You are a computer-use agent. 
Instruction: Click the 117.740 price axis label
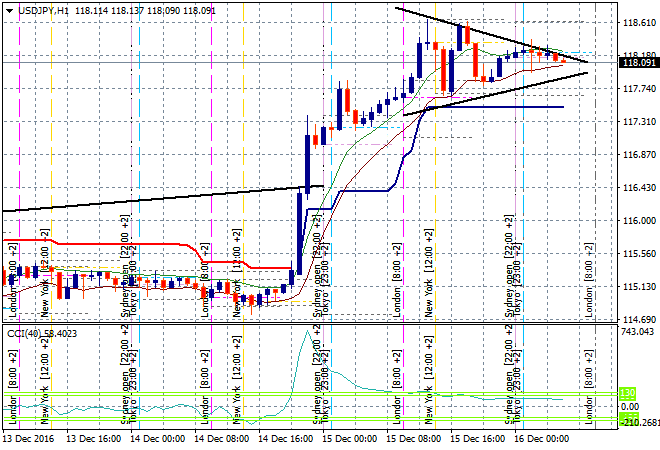click(639, 88)
